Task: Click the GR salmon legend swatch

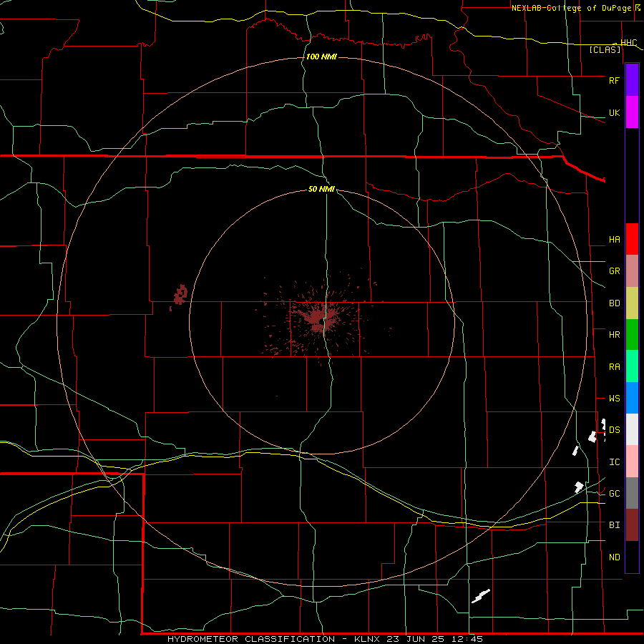Action: [632, 271]
